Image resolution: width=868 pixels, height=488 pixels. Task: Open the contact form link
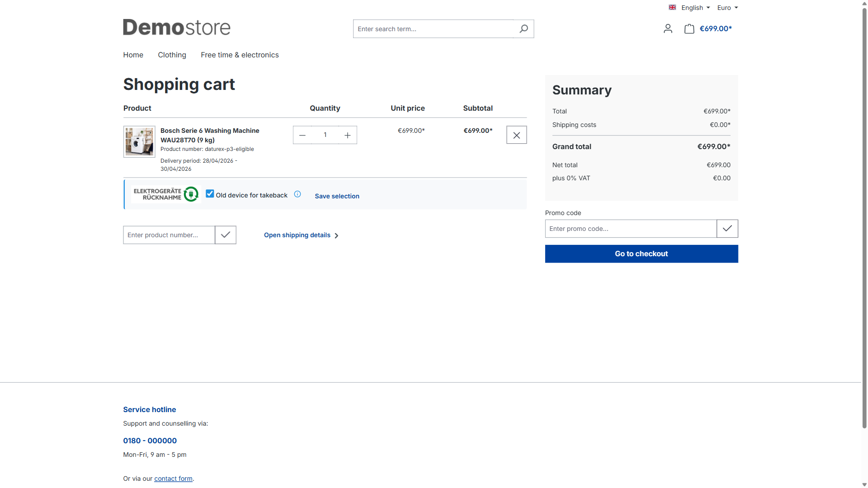[174, 479]
